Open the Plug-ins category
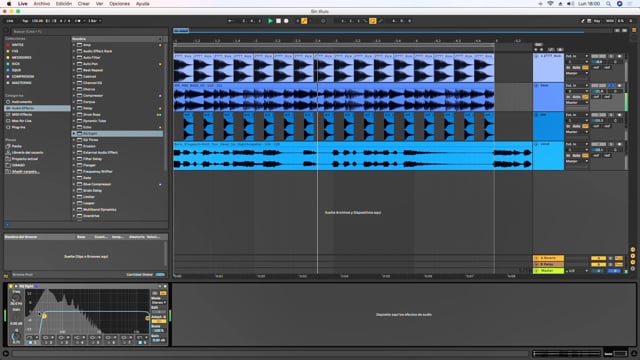The height and width of the screenshot is (360, 640). (18, 127)
